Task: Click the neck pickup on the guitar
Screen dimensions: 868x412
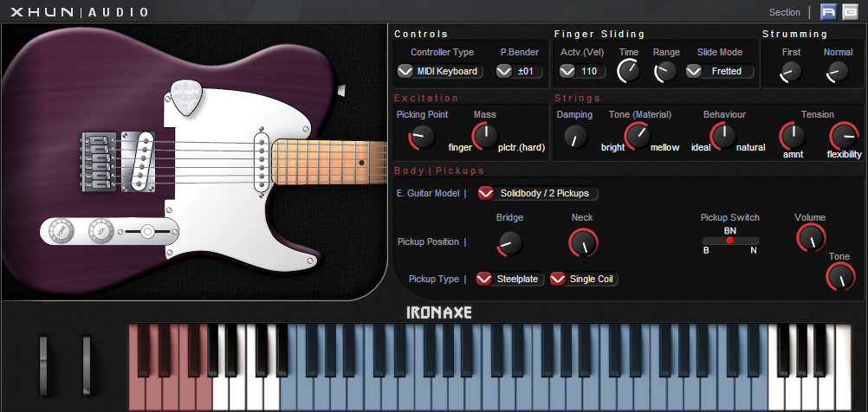Action: [262, 160]
